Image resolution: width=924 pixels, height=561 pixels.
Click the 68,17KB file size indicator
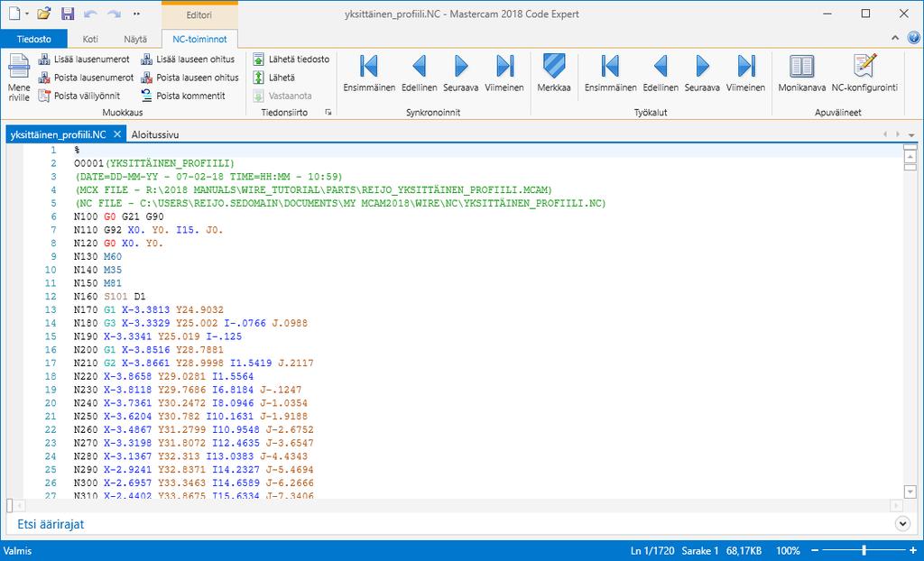click(744, 551)
